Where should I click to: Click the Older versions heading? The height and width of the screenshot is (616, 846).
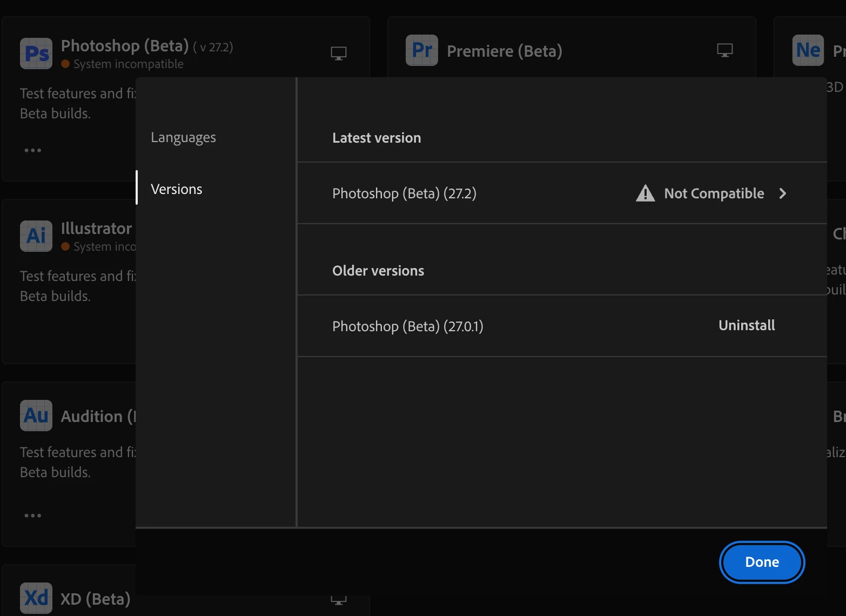click(x=378, y=271)
